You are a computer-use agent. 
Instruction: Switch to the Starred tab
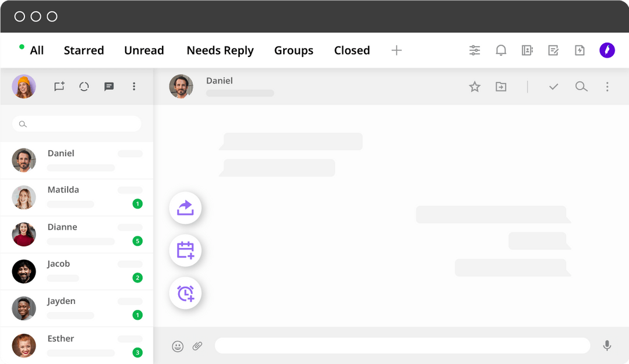(x=84, y=50)
